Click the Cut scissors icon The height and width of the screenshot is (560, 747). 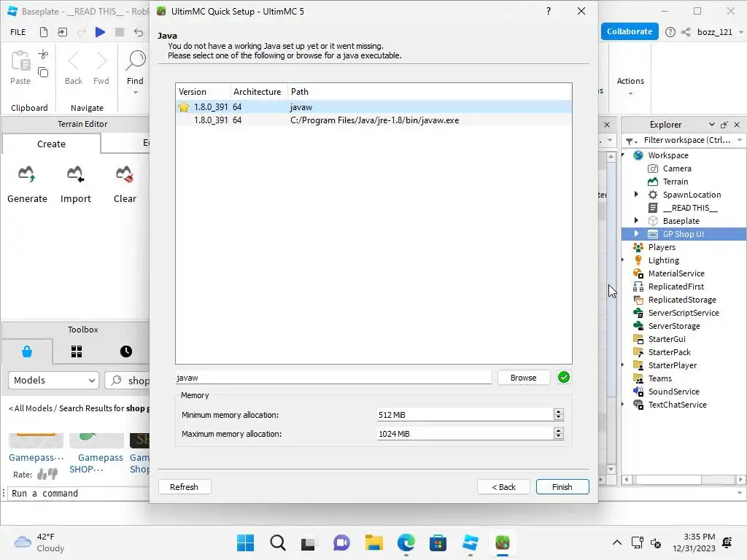43,54
